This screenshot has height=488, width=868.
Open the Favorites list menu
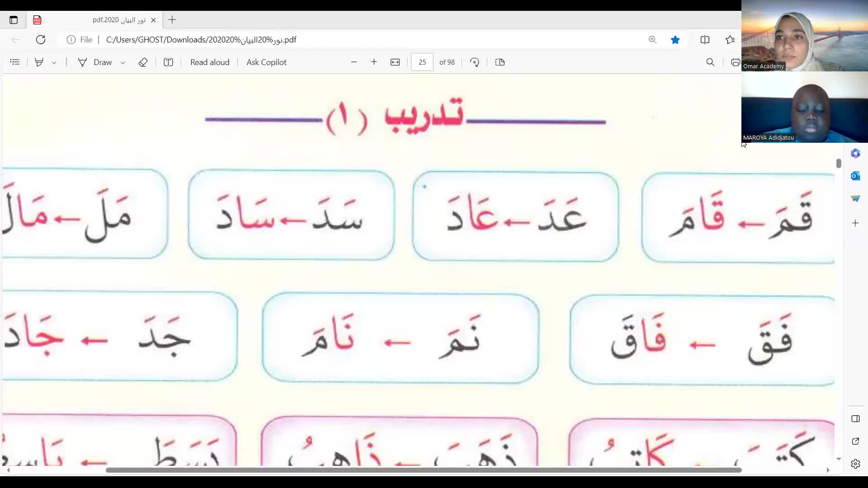730,40
